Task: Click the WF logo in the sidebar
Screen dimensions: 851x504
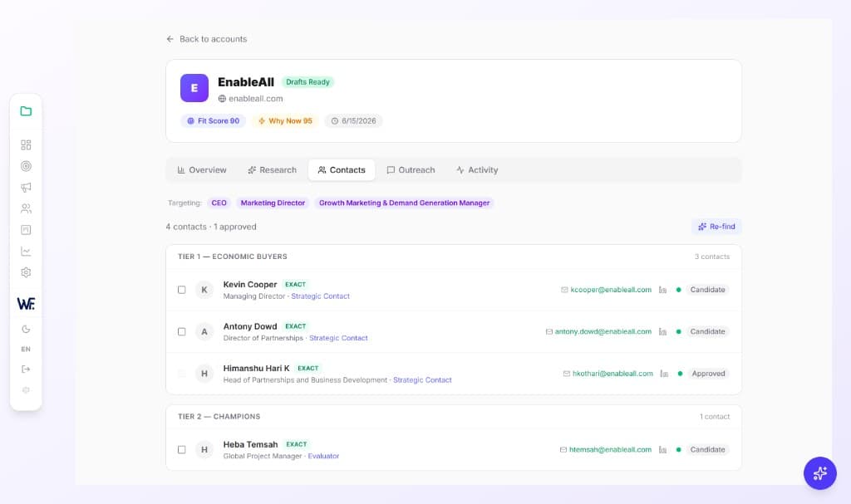Action: tap(26, 304)
